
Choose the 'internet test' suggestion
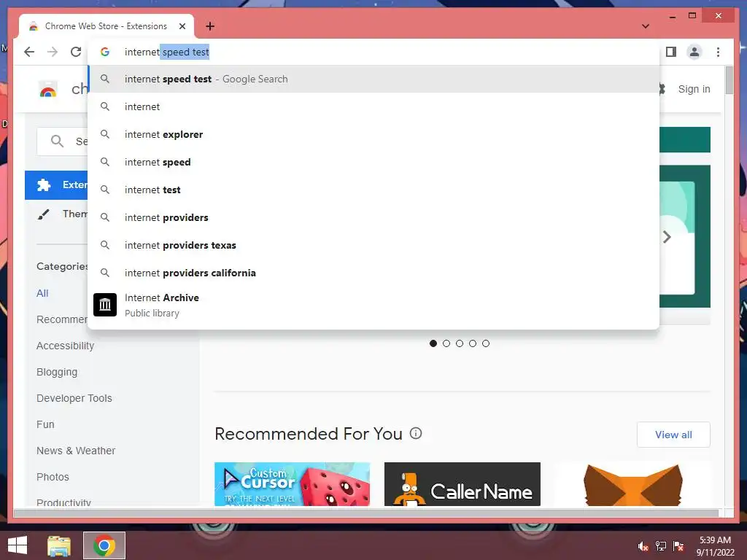(x=374, y=190)
